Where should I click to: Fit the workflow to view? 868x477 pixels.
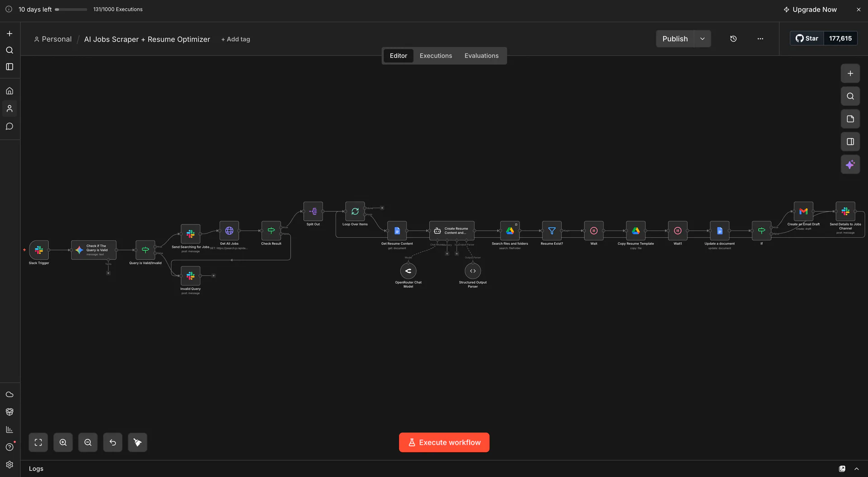[38, 443]
